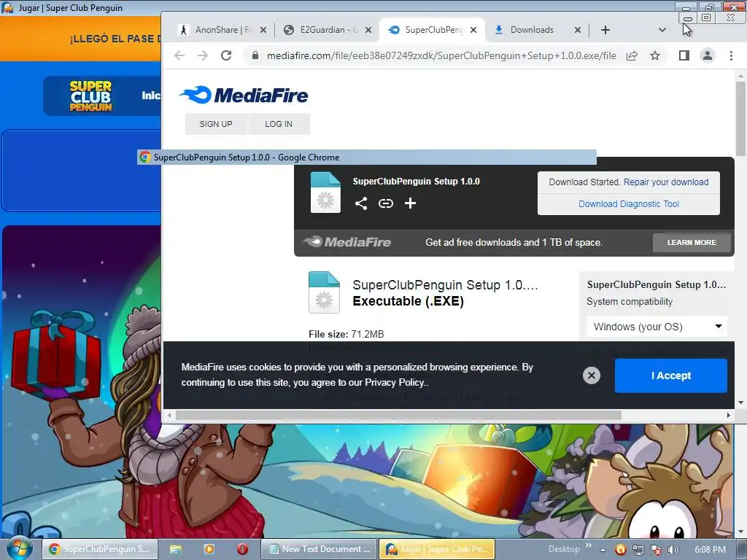Open Chrome side panel
This screenshot has width=747, height=560.
pos(684,55)
